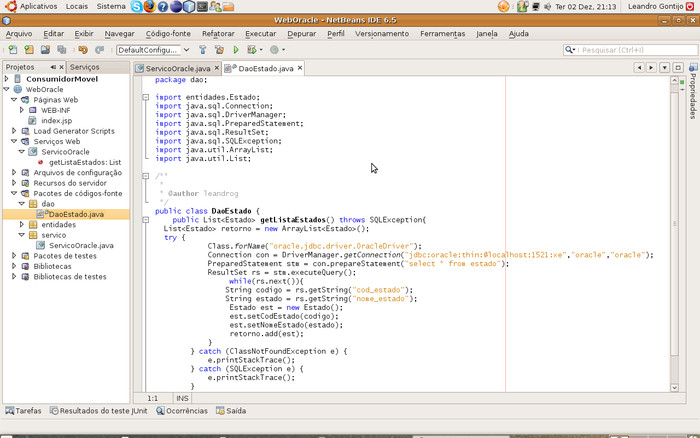Click the Redo toolbar icon
The image size is (700, 438).
coord(100,50)
